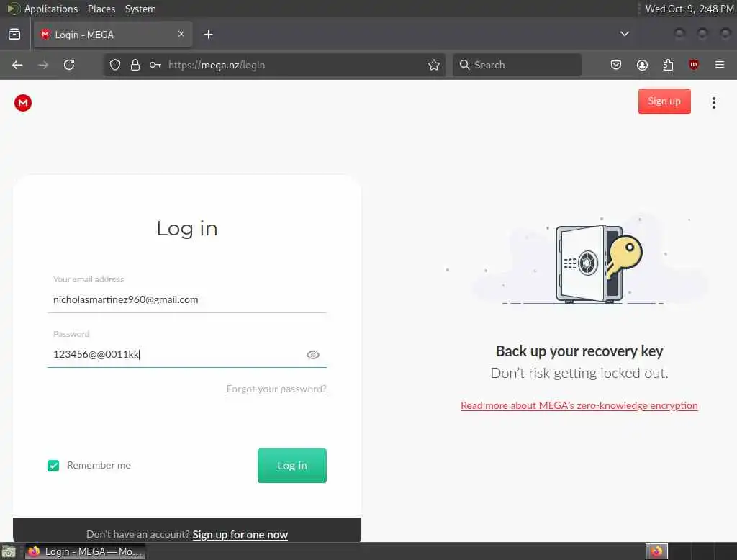
Task: Reload the current page
Action: pos(69,65)
